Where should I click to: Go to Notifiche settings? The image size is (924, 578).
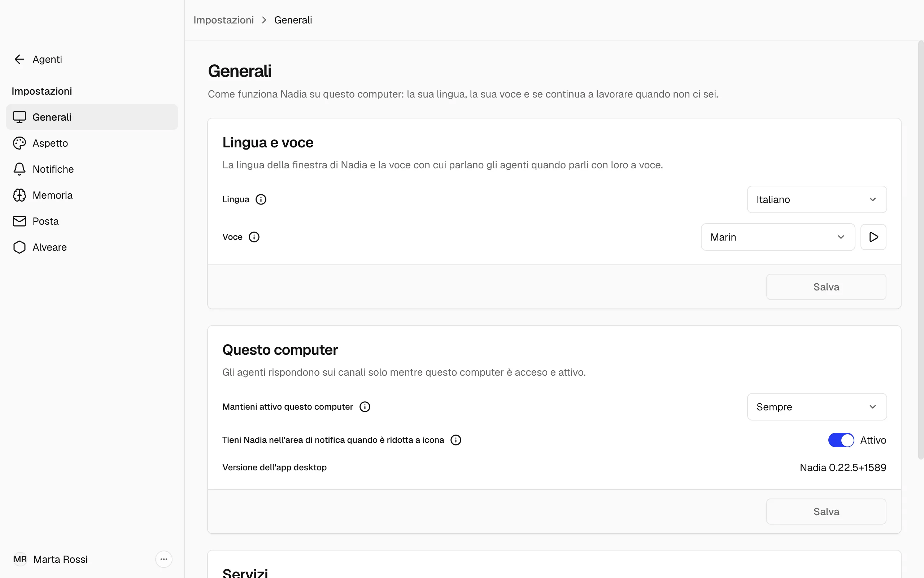(x=92, y=169)
